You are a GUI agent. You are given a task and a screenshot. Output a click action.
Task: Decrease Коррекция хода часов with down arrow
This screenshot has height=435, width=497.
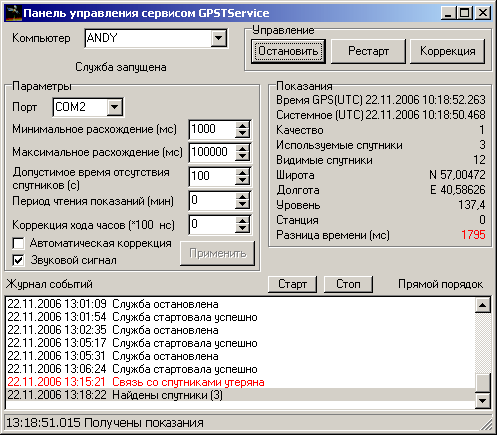coord(242,229)
